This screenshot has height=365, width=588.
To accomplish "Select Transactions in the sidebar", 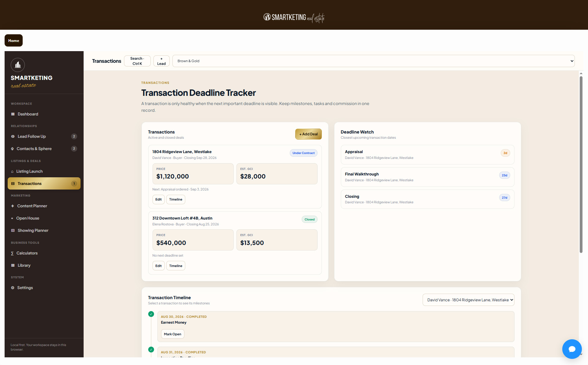I will click(x=44, y=183).
